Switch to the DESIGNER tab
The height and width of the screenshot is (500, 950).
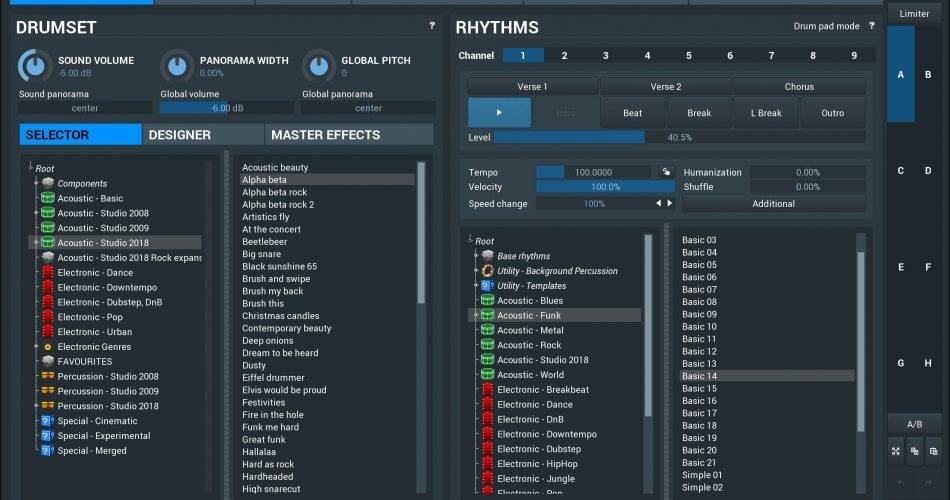(x=203, y=135)
